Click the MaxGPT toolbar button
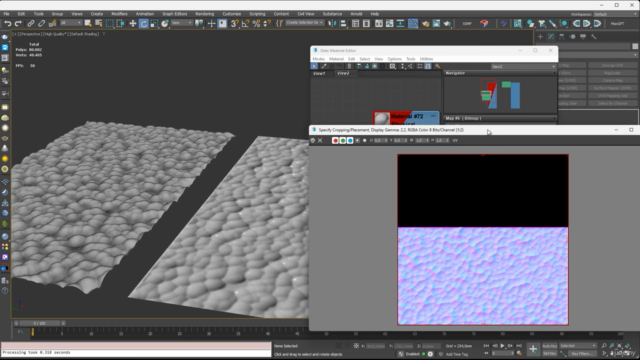This screenshot has width=640, height=360. click(x=617, y=24)
